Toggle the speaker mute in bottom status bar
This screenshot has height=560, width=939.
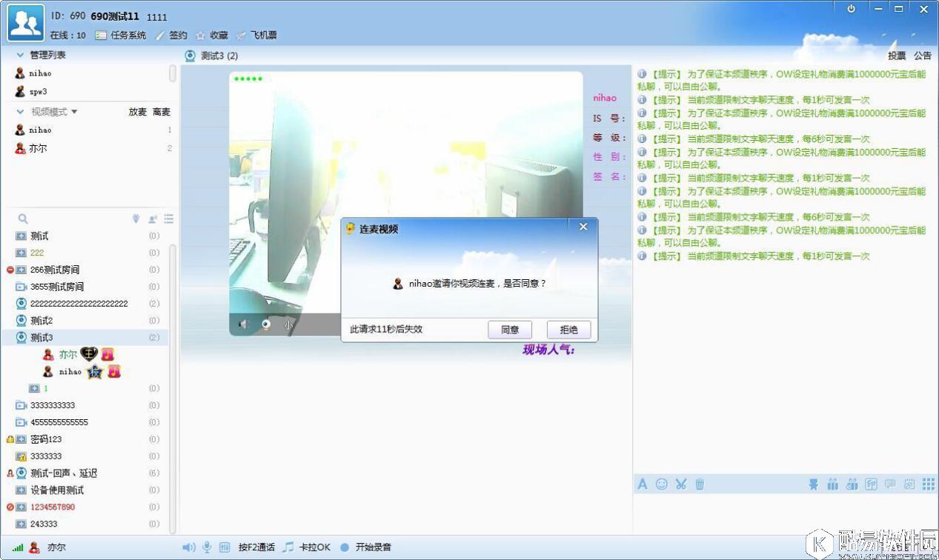click(189, 547)
